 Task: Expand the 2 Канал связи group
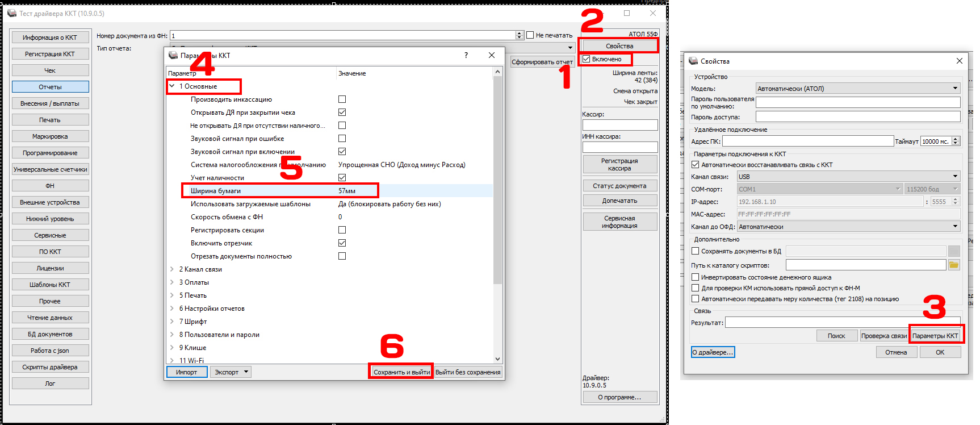[172, 269]
